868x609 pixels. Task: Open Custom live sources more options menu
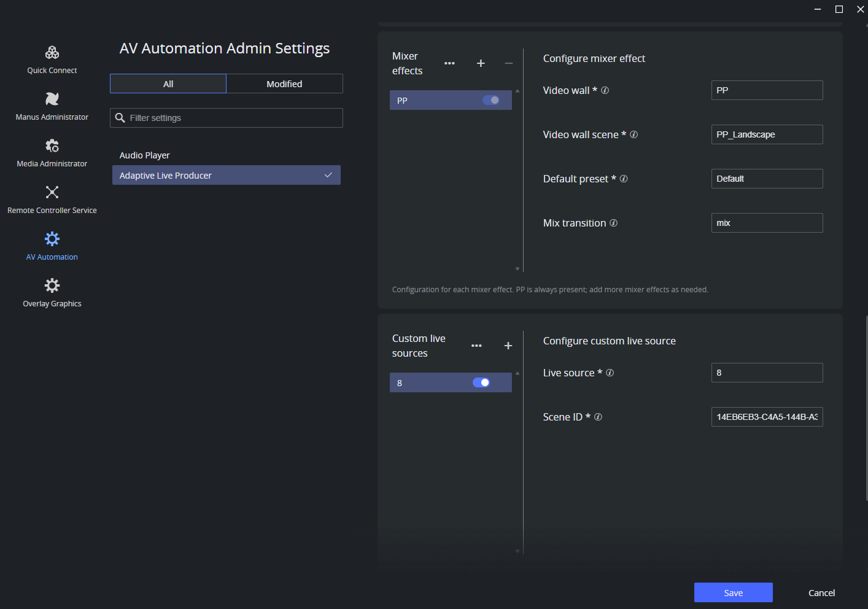(x=476, y=346)
